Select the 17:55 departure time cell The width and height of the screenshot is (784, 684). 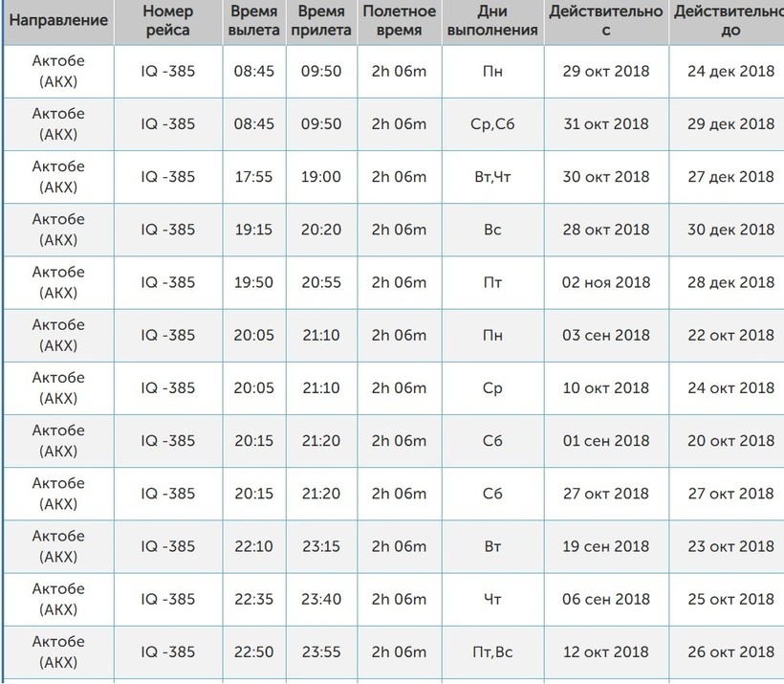tap(253, 177)
